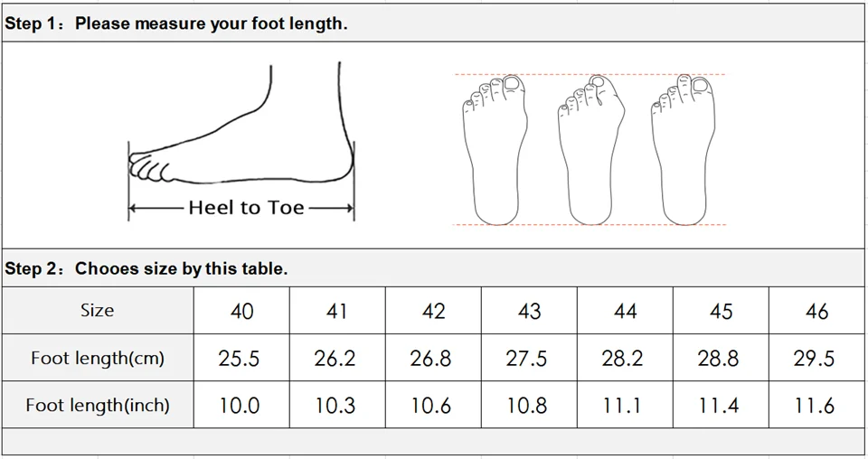This screenshot has height=459, width=868.
Task: Click the 28.8 cm cell
Action: [x=718, y=359]
